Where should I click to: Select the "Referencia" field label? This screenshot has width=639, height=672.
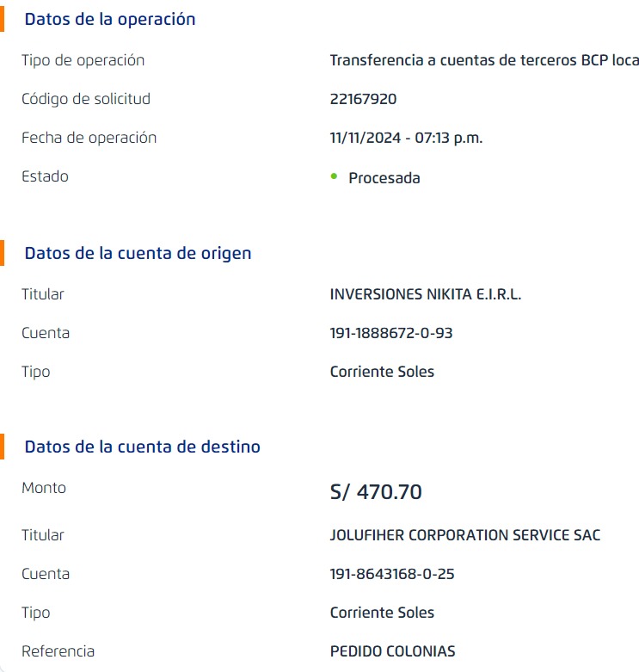[x=58, y=651]
